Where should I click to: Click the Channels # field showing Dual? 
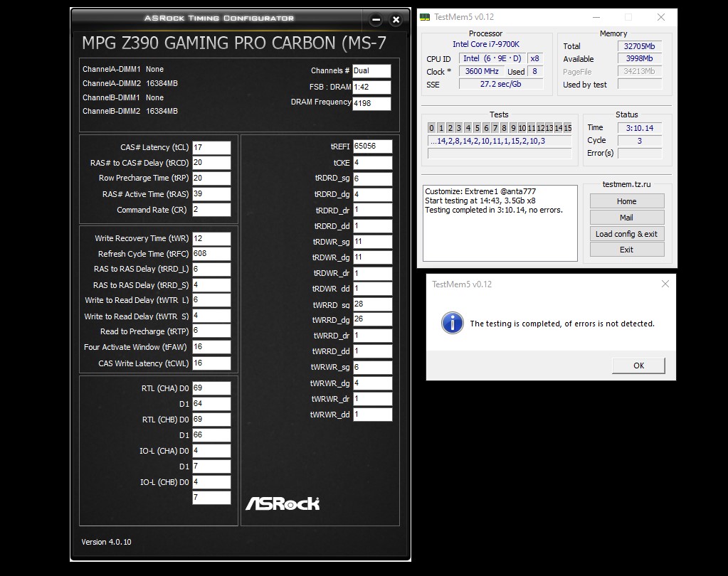[x=371, y=71]
